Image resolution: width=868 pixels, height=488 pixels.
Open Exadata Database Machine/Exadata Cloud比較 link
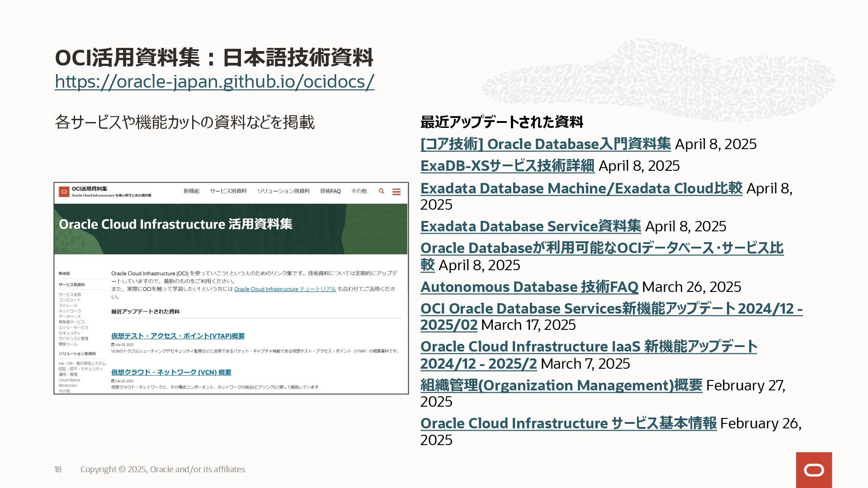tap(581, 188)
